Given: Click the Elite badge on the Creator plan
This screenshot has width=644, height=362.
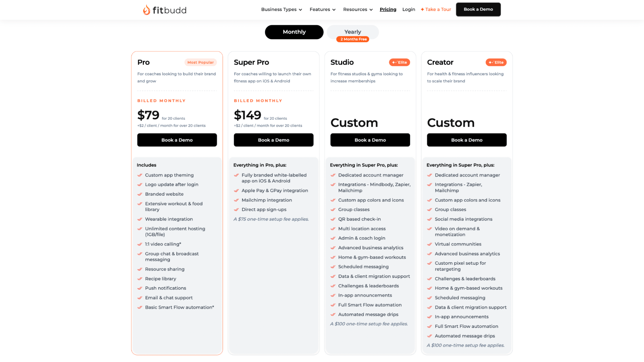Looking at the screenshot, I should pos(496,62).
